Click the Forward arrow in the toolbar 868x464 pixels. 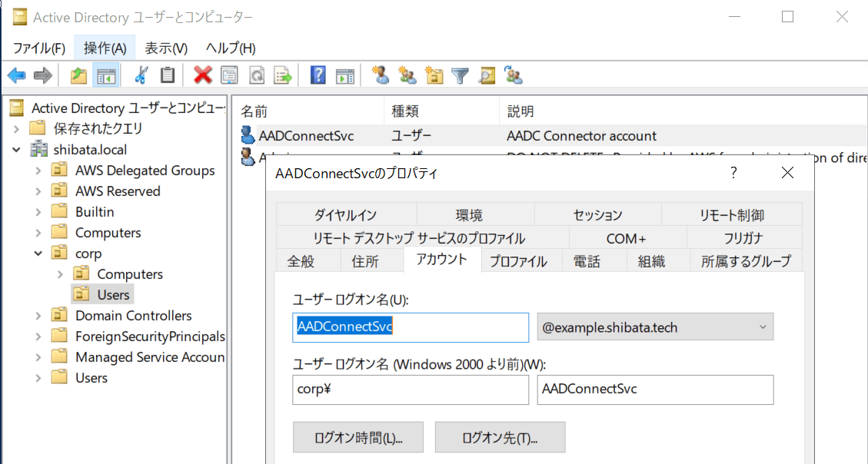point(42,75)
